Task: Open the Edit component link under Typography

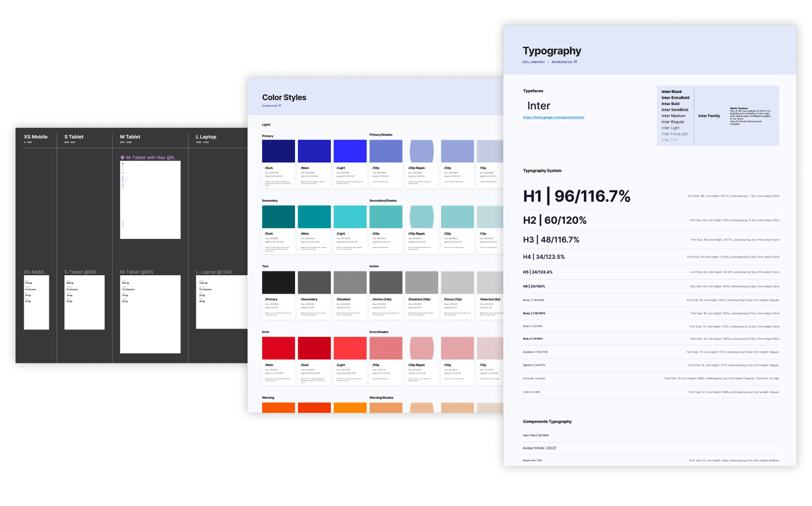Action: 533,61
